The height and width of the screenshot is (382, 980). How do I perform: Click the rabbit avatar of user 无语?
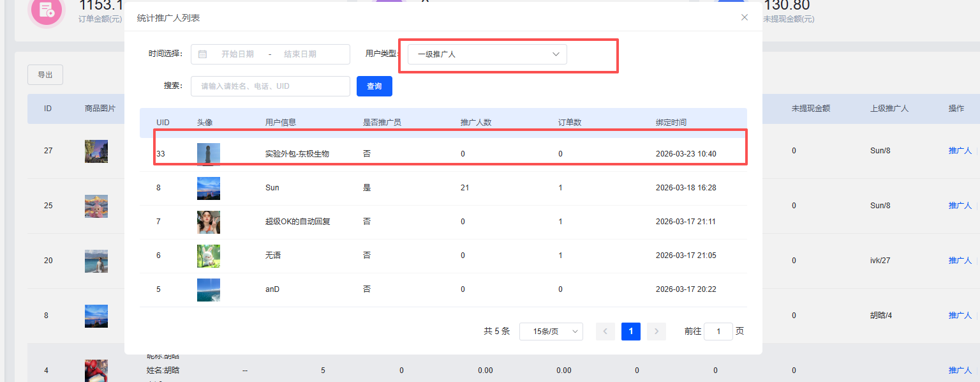pyautogui.click(x=209, y=256)
